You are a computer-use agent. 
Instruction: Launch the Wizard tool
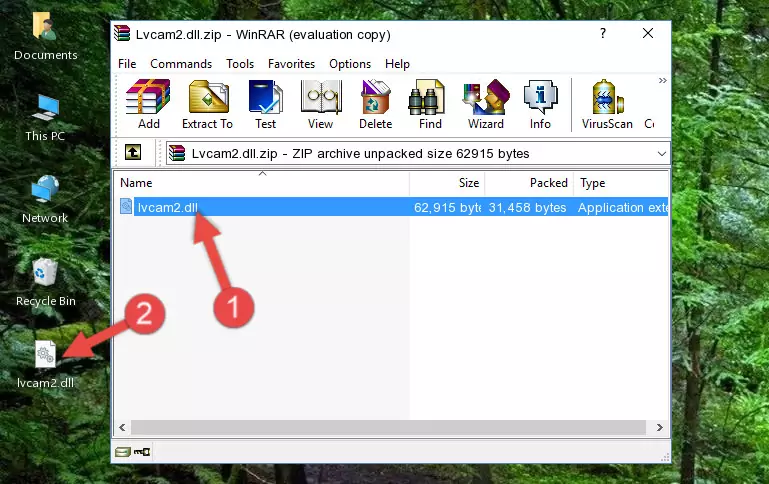(486, 104)
